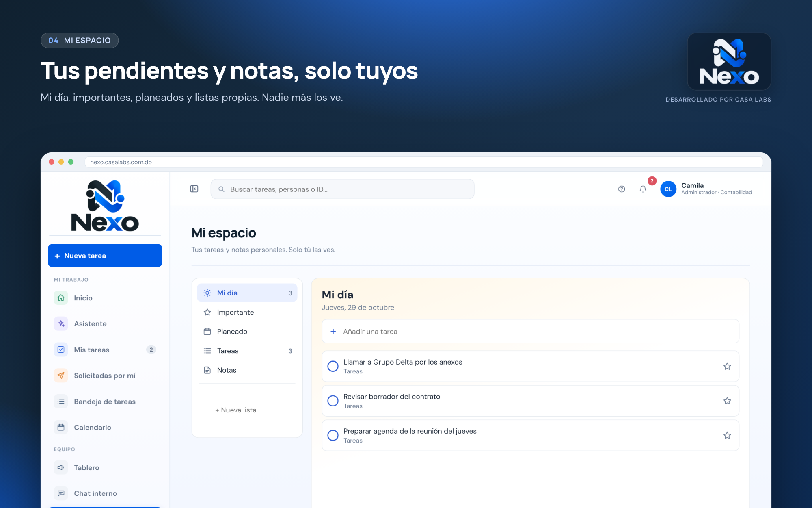The width and height of the screenshot is (812, 508).
Task: Star the Preparar agenda task
Action: click(727, 435)
